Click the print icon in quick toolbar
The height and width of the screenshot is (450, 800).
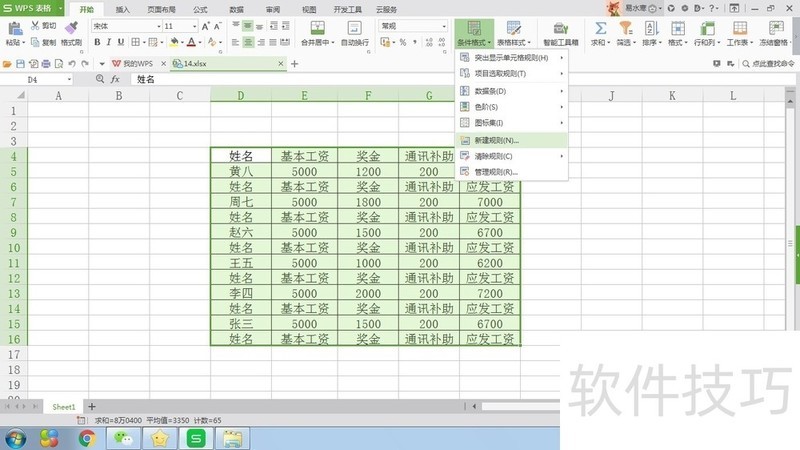pyautogui.click(x=46, y=64)
